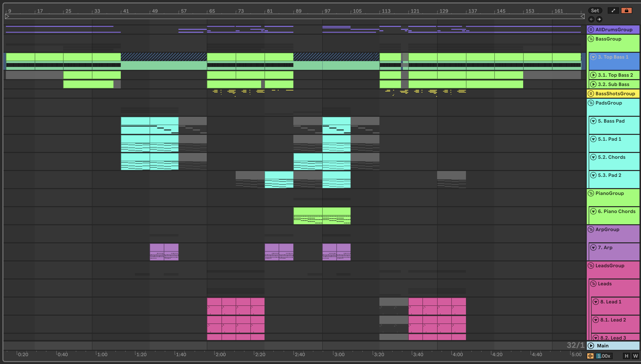Image resolution: width=641 pixels, height=364 pixels.
Task: Select Sub Bass clip at bar 25
Action: 88,84
